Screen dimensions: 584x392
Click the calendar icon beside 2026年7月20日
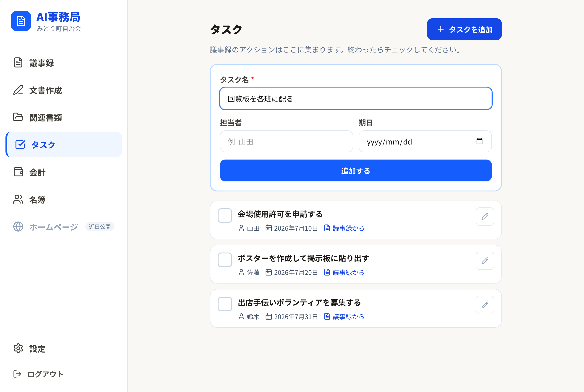coord(269,272)
